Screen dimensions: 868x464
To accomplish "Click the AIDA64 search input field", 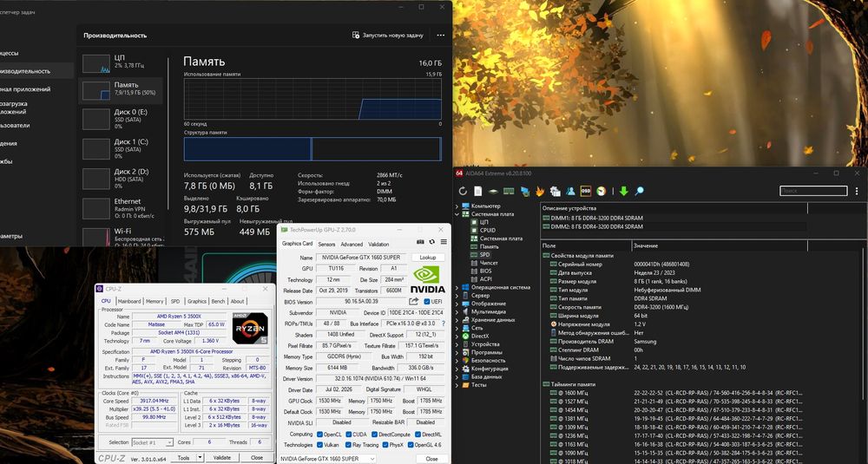I will [813, 191].
